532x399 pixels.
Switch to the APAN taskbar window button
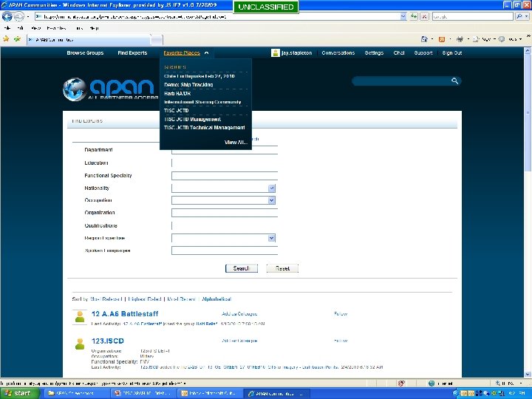pyautogui.click(x=276, y=394)
